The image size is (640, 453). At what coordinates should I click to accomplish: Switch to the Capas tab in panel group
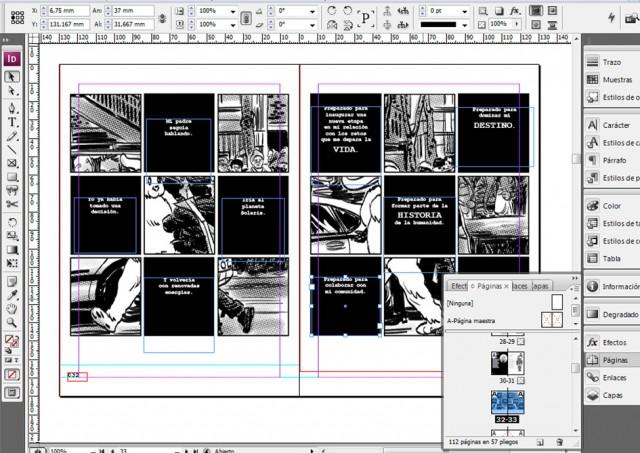coord(541,286)
